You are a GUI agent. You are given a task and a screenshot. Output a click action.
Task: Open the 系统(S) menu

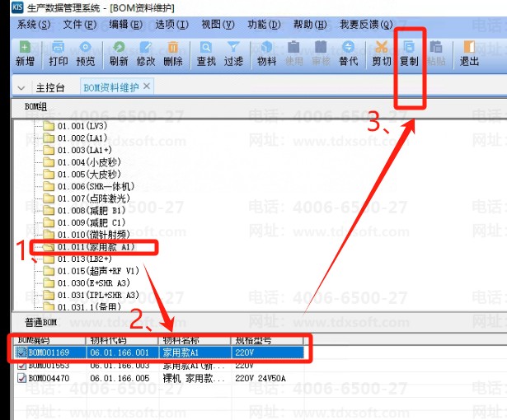[34, 25]
